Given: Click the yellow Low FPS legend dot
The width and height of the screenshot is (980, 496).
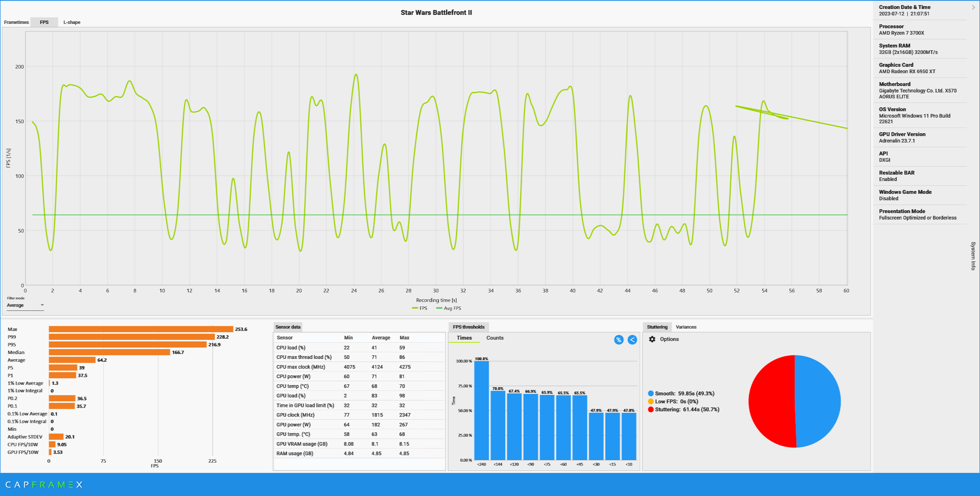Looking at the screenshot, I should (x=651, y=401).
